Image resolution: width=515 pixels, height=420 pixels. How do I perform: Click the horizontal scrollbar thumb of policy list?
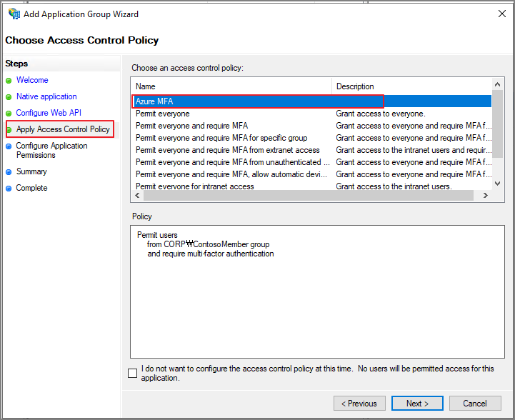309,196
